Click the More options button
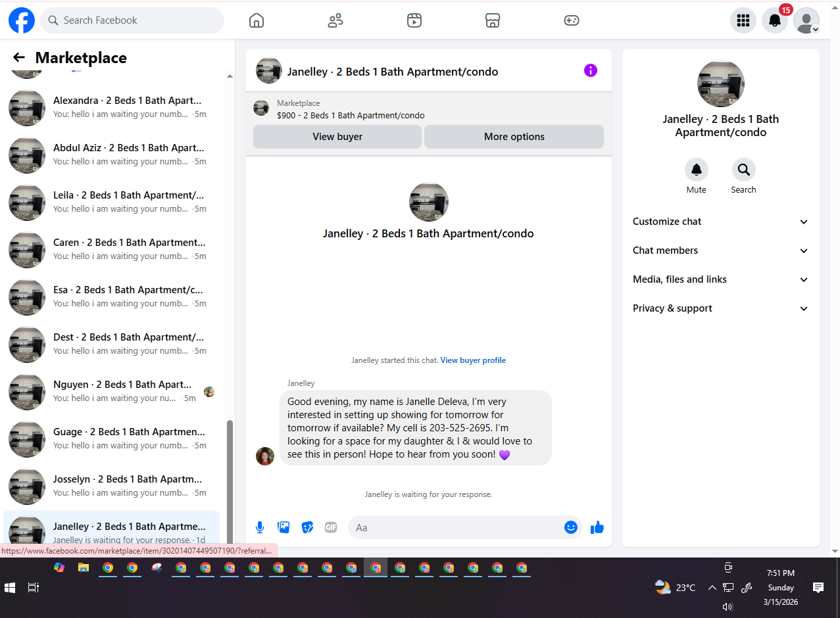 (x=514, y=137)
